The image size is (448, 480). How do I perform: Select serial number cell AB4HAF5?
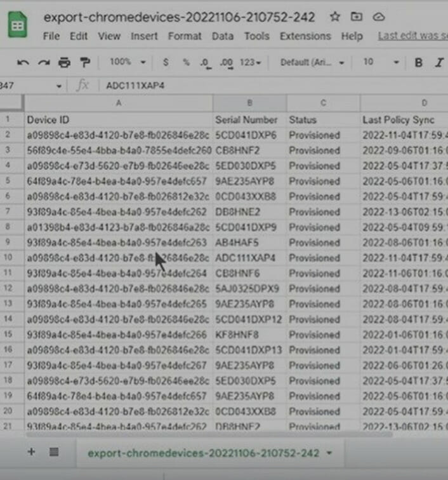[250, 243]
